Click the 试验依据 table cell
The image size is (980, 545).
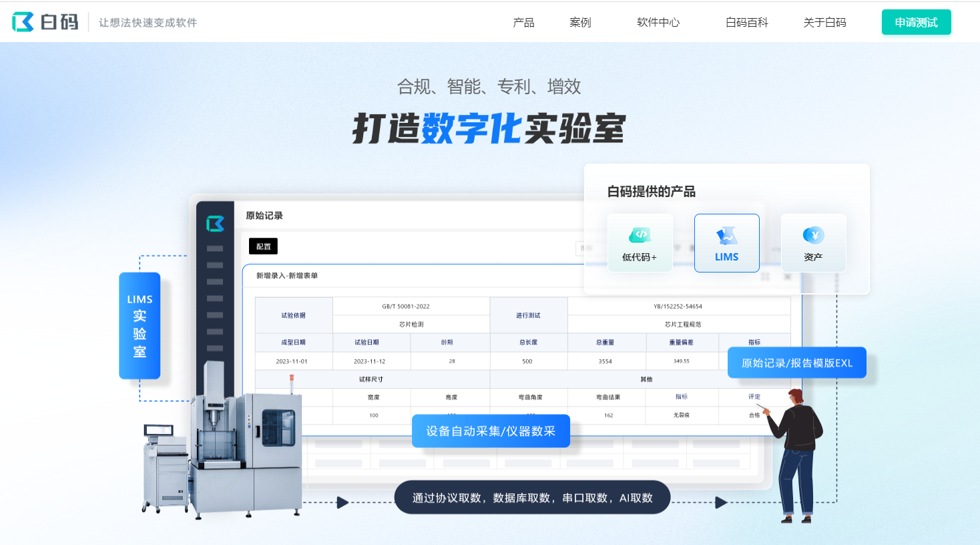(294, 315)
